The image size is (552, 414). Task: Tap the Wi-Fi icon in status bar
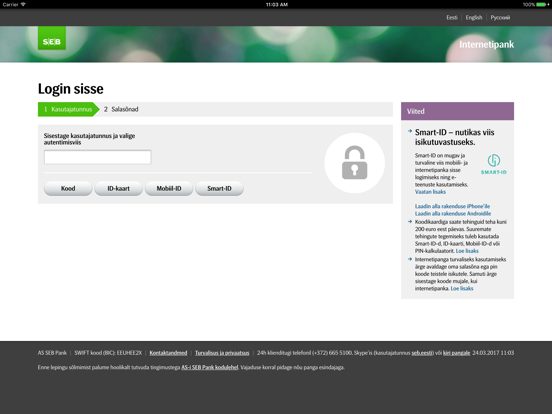pyautogui.click(x=23, y=4)
